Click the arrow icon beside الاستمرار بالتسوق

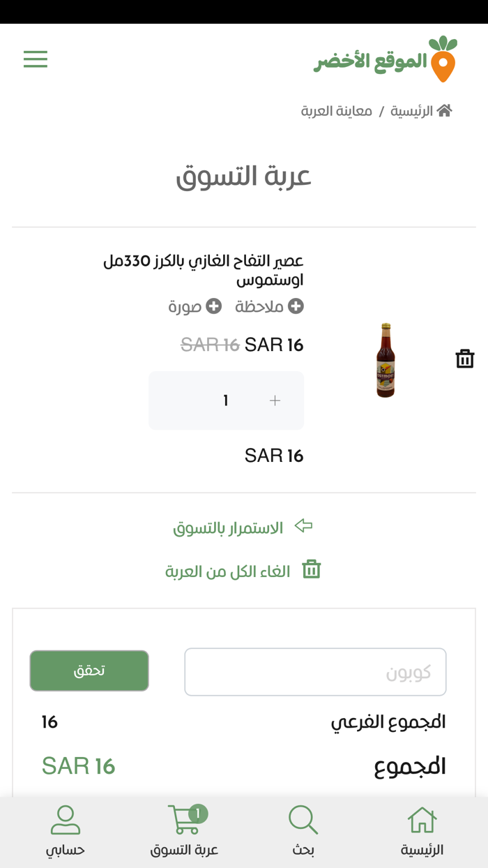pyautogui.click(x=303, y=527)
